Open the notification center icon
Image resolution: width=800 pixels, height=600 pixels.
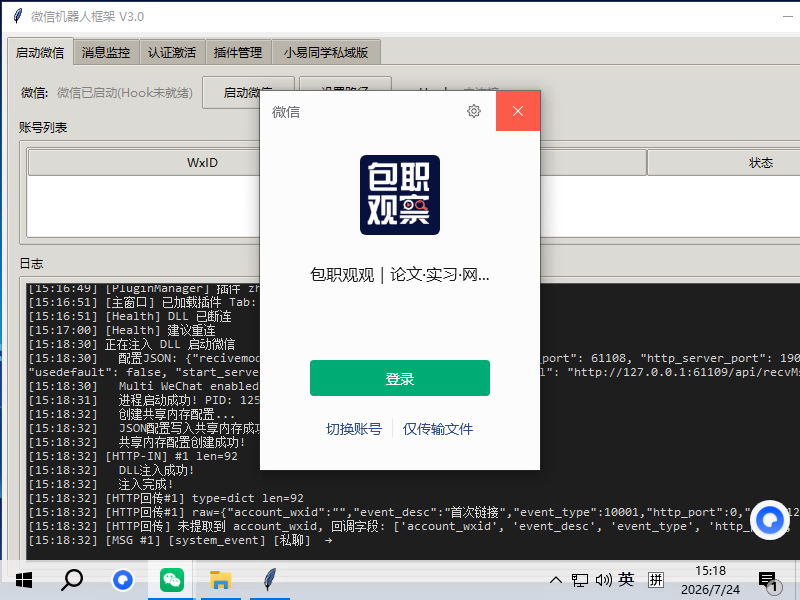(x=769, y=582)
